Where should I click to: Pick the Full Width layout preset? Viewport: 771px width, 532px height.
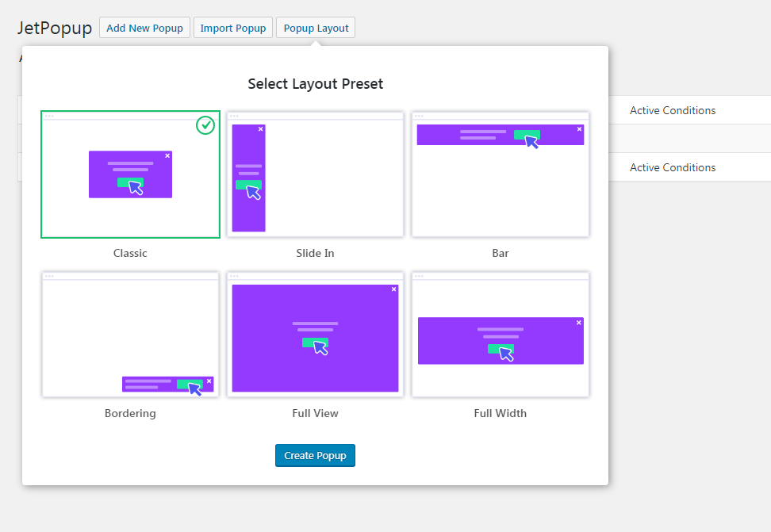500,335
